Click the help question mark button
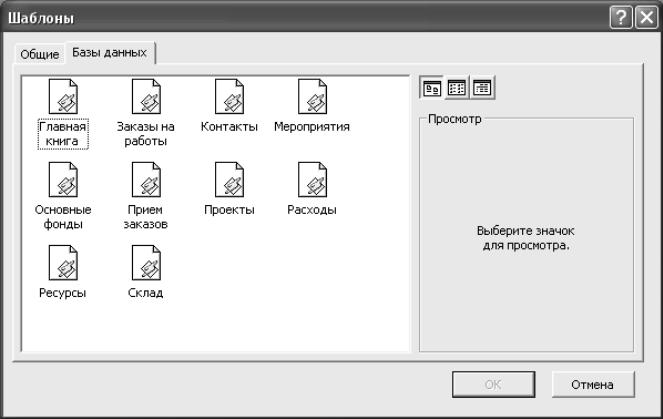The height and width of the screenshot is (419, 663). [621, 18]
